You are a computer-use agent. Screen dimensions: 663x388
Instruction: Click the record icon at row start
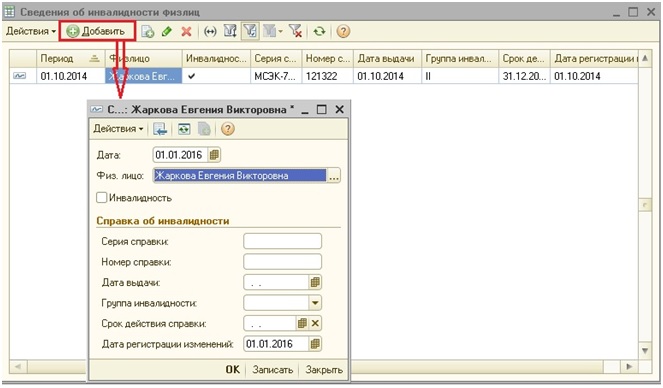pos(19,76)
